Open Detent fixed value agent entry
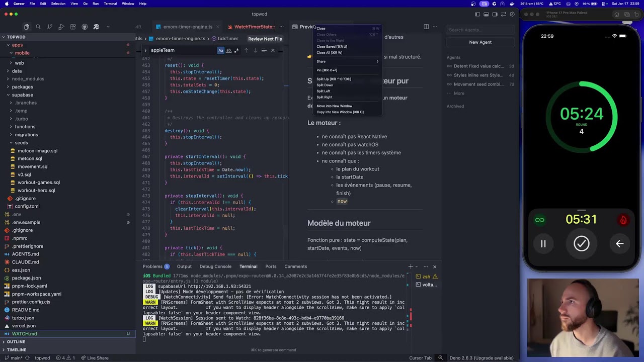Image resolution: width=644 pixels, height=362 pixels. 480,66
